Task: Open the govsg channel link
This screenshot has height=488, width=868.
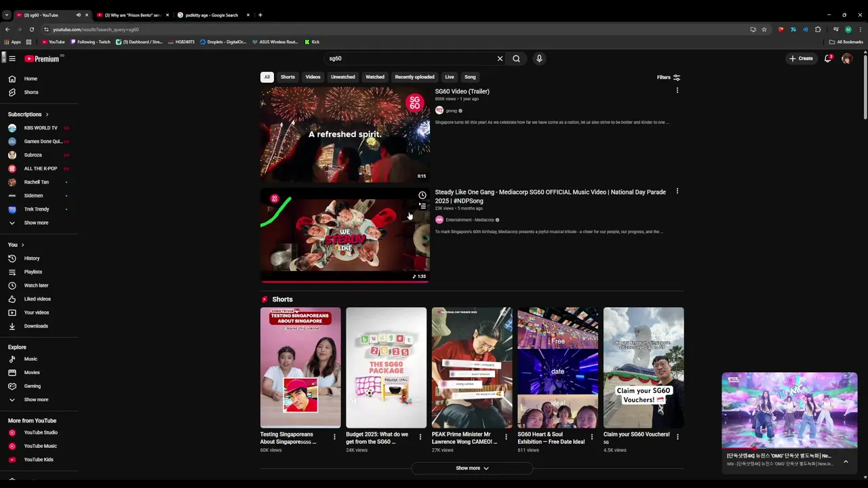Action: [451, 110]
